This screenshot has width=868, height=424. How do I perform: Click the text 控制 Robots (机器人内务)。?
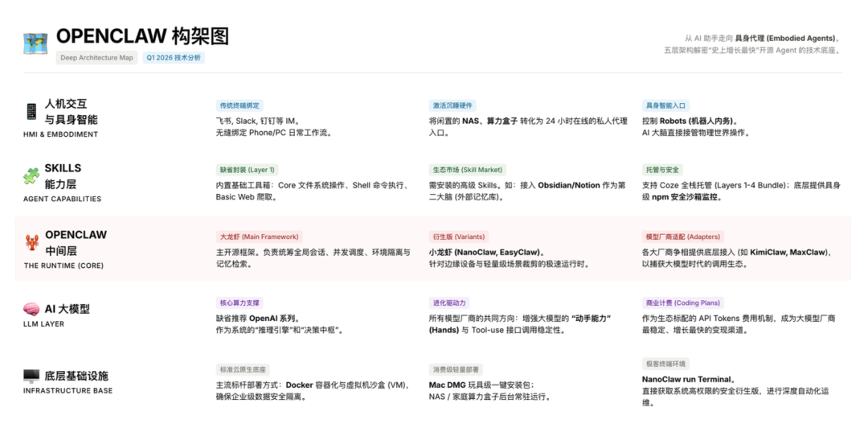point(690,121)
